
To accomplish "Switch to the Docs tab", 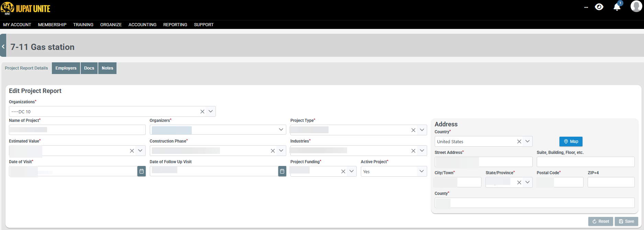I will coord(89,68).
